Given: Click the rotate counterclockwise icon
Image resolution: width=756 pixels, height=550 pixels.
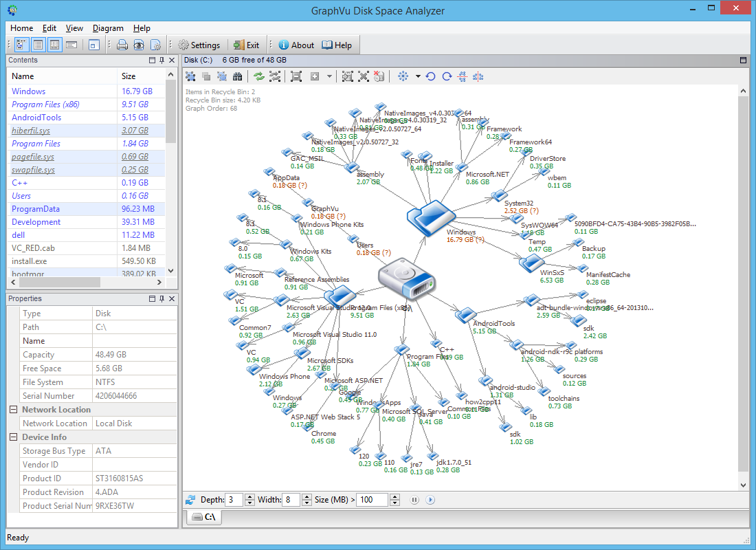Looking at the screenshot, I should tap(431, 76).
